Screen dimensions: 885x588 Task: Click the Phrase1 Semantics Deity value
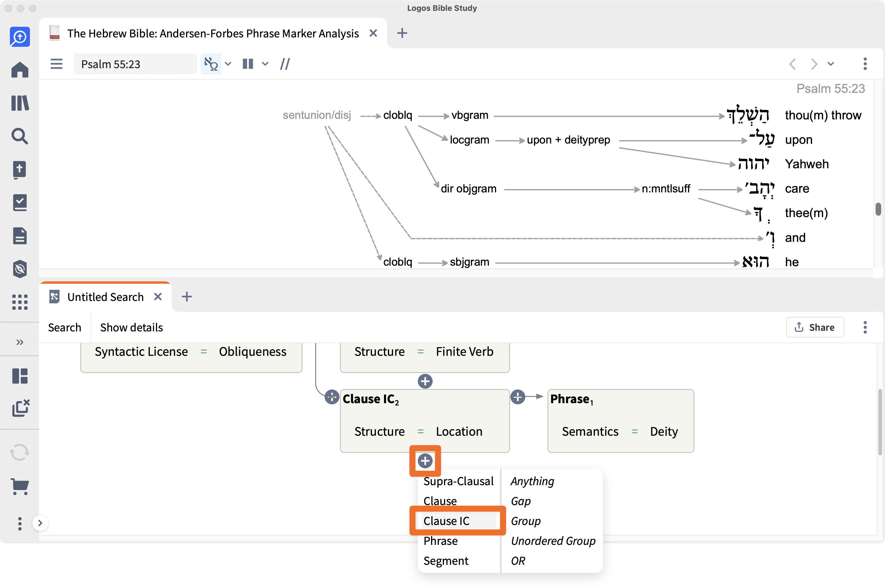click(664, 431)
